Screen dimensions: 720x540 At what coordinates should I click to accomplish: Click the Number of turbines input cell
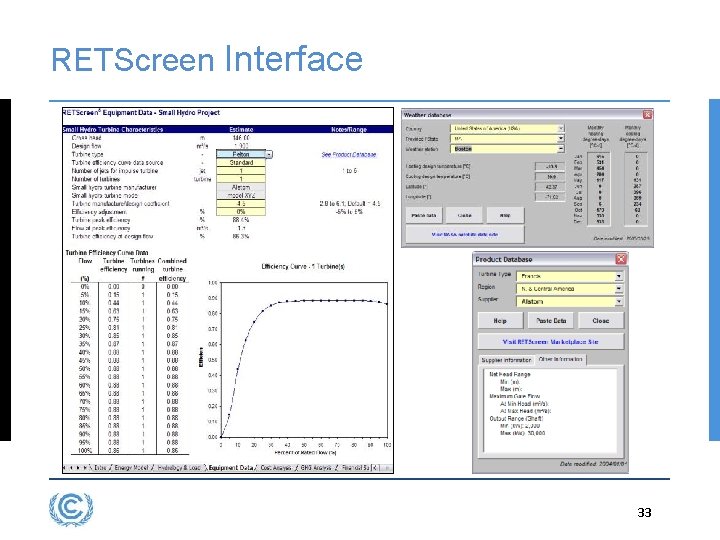[x=241, y=179]
